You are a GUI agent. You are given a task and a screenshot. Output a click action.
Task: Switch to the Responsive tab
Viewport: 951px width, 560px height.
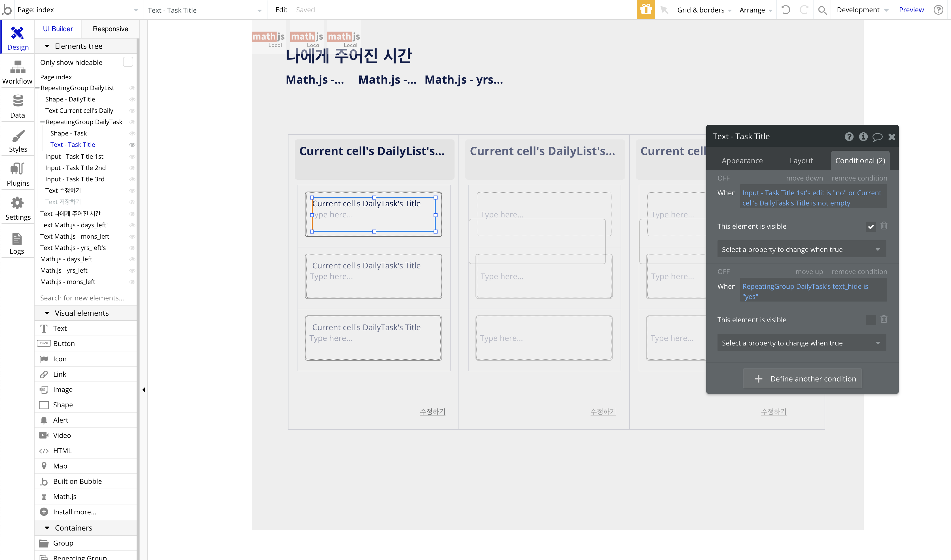110,29
